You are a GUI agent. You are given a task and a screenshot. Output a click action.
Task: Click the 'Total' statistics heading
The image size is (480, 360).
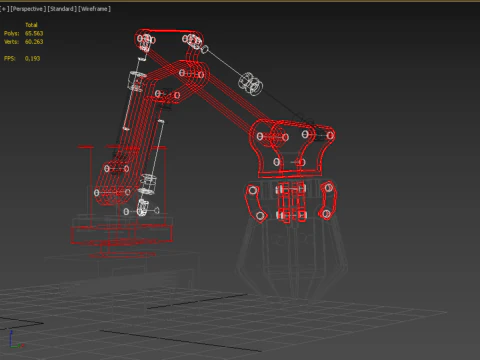click(31, 25)
